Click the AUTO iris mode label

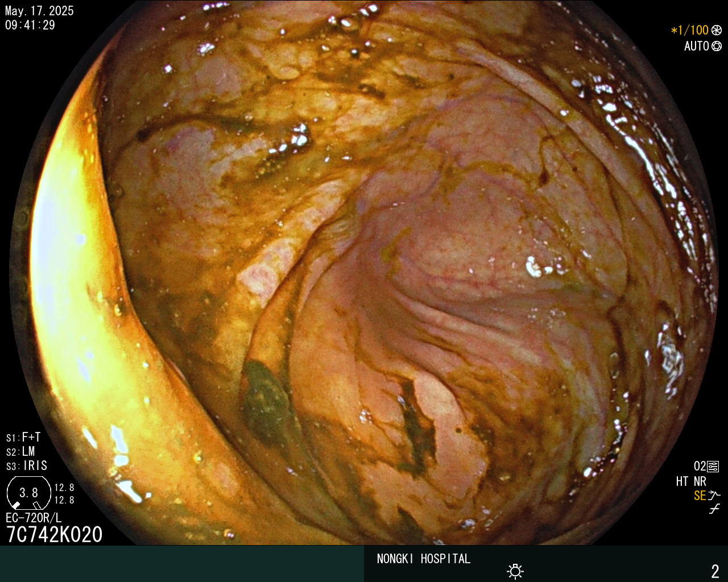click(697, 46)
